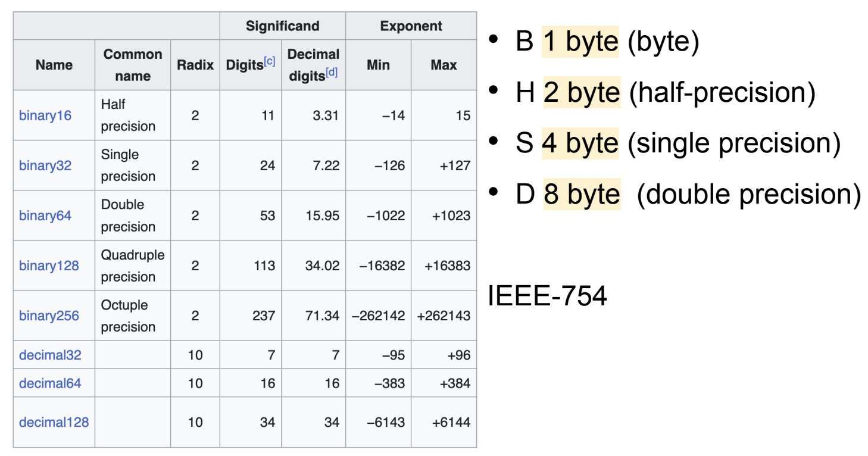Click the decimal32 link
This screenshot has height=456, width=868.
pyautogui.click(x=50, y=355)
